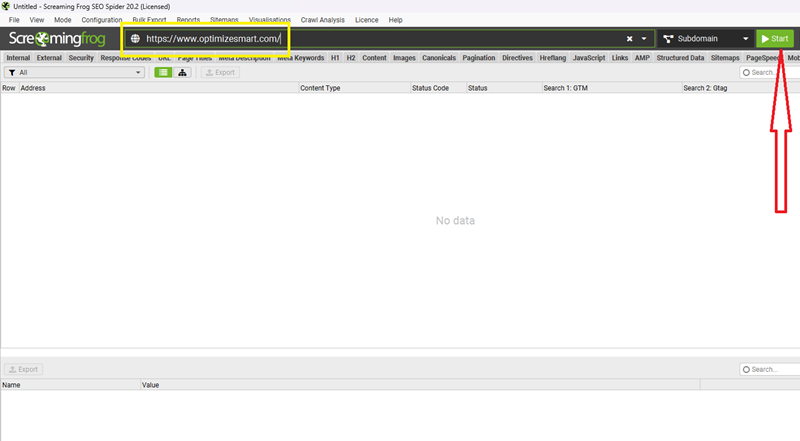Sort by the Row column header
Image resolution: width=800 pixels, height=441 pixels.
pos(9,88)
